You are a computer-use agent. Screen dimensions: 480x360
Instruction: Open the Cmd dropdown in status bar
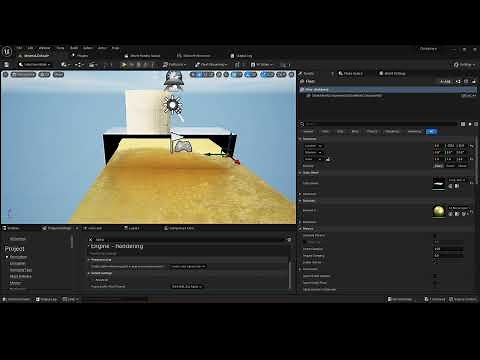(x=70, y=299)
